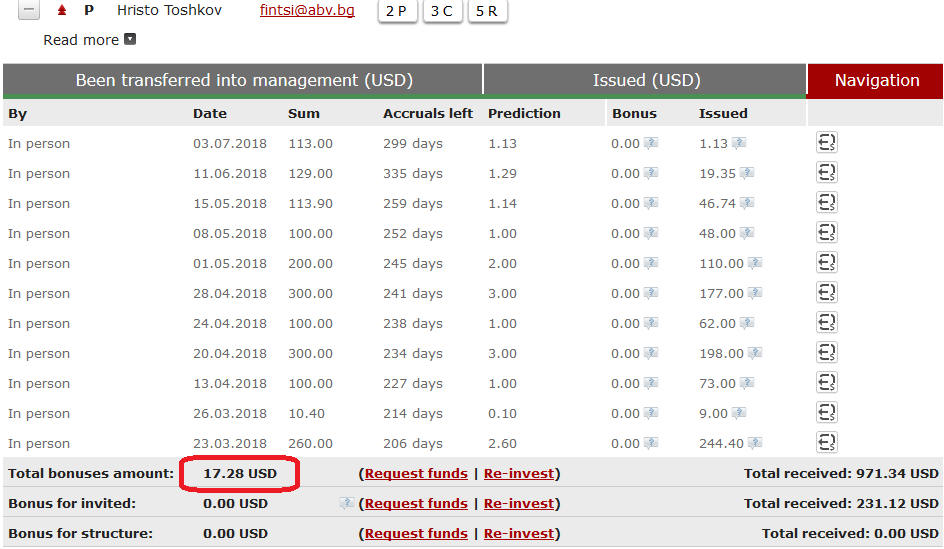This screenshot has height=549, width=944.
Task: Click the help icon beside Issued 46.74
Action: [747, 203]
